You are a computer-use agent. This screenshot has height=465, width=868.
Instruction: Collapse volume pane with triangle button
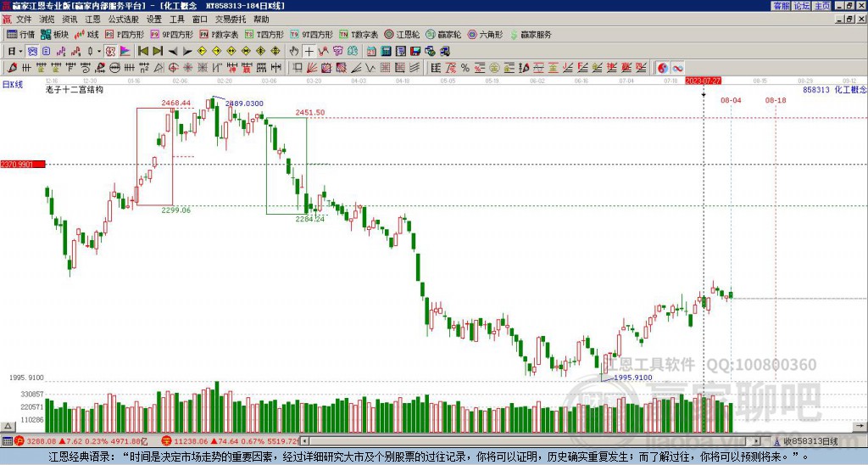(8, 426)
